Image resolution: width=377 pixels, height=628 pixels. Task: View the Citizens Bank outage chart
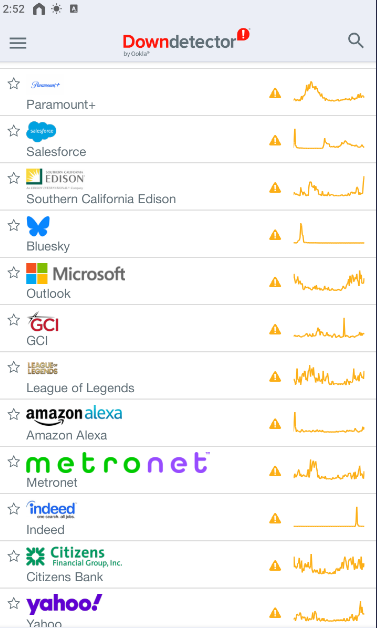[x=329, y=565]
